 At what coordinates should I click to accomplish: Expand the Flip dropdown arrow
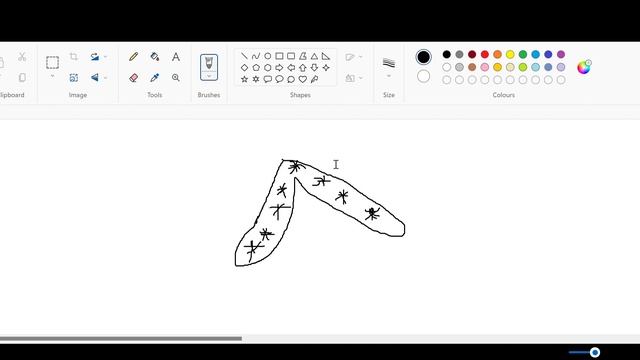pos(105,78)
